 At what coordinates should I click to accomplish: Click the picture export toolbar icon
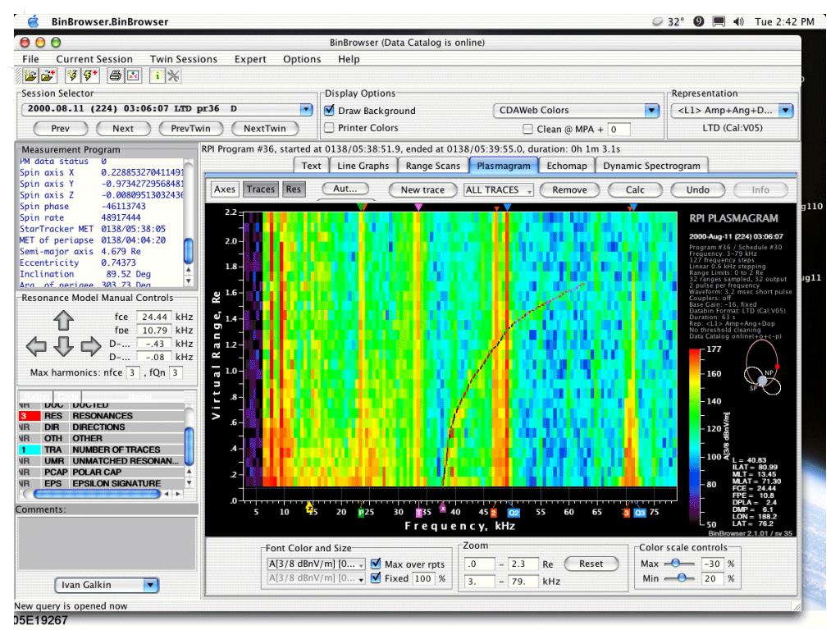[133, 76]
